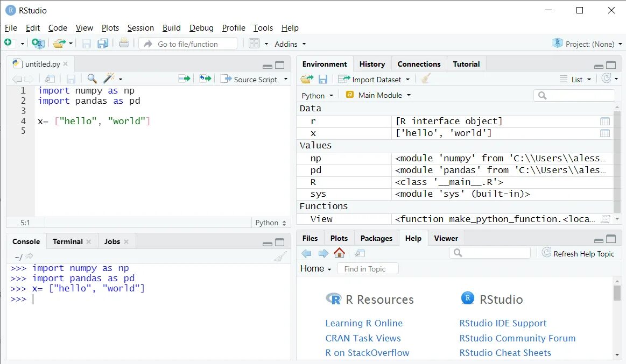Maximize the source editor pane
Image resolution: width=626 pixels, height=364 pixels.
[280, 65]
